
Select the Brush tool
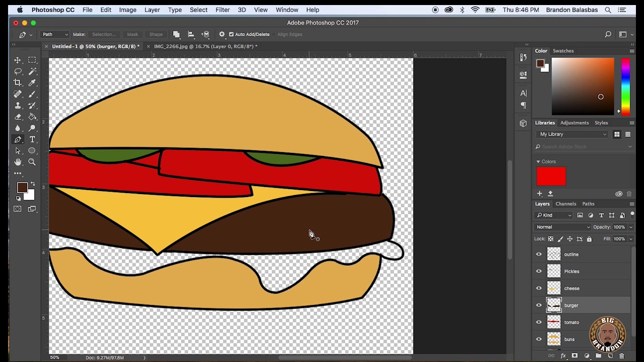point(32,94)
